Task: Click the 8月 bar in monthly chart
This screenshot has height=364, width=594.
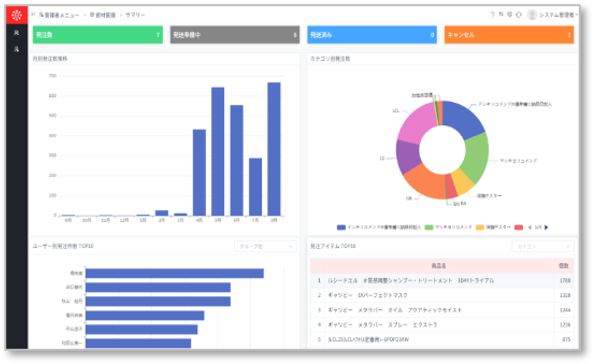Action: (274, 149)
